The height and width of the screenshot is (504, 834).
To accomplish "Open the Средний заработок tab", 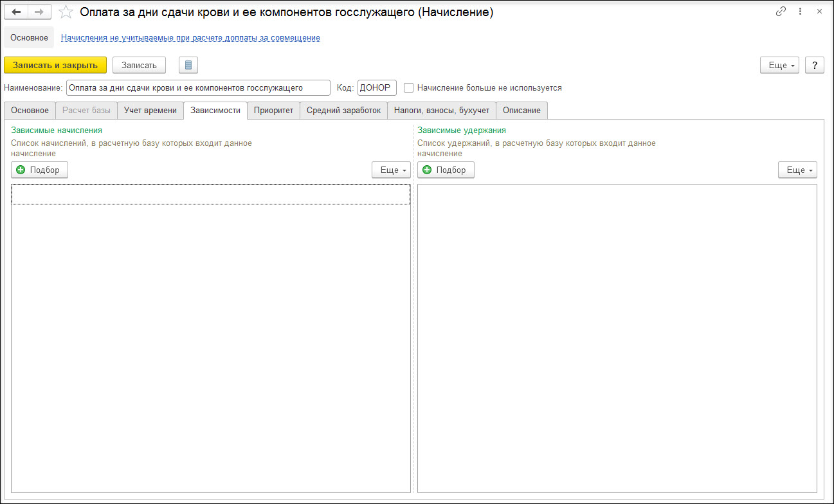I will pos(344,111).
